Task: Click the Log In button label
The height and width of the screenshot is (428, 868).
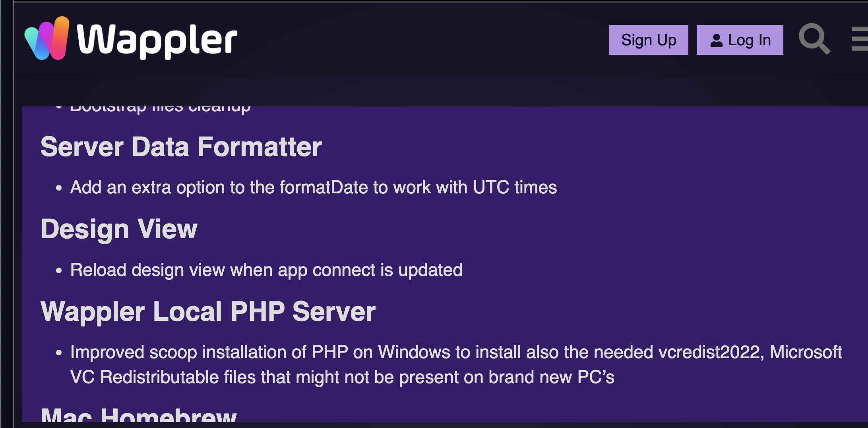Action: [749, 40]
